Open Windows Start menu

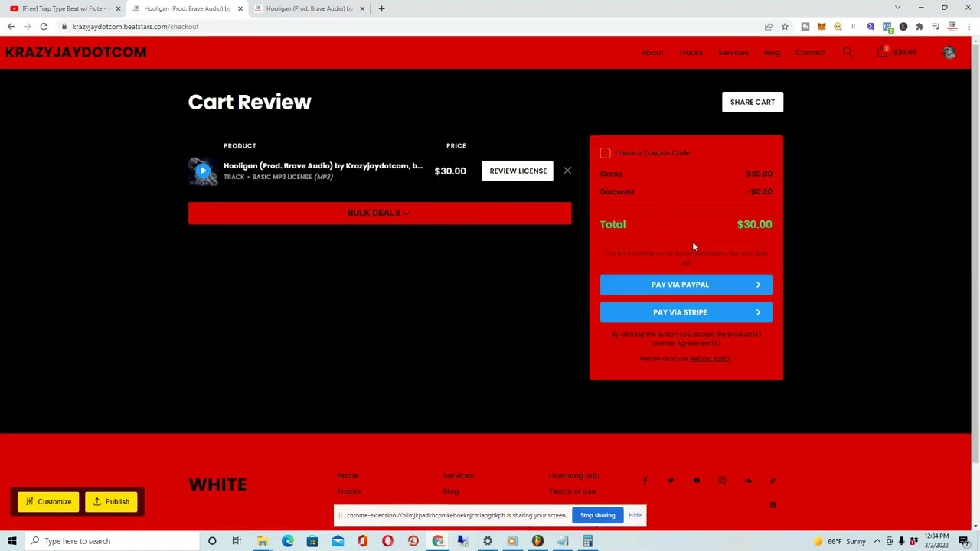[12, 541]
